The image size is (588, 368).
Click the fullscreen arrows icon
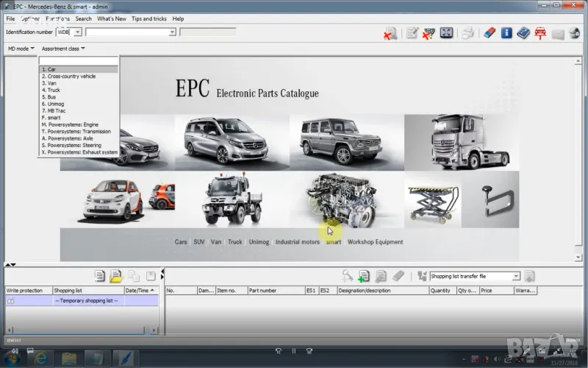pos(445,33)
